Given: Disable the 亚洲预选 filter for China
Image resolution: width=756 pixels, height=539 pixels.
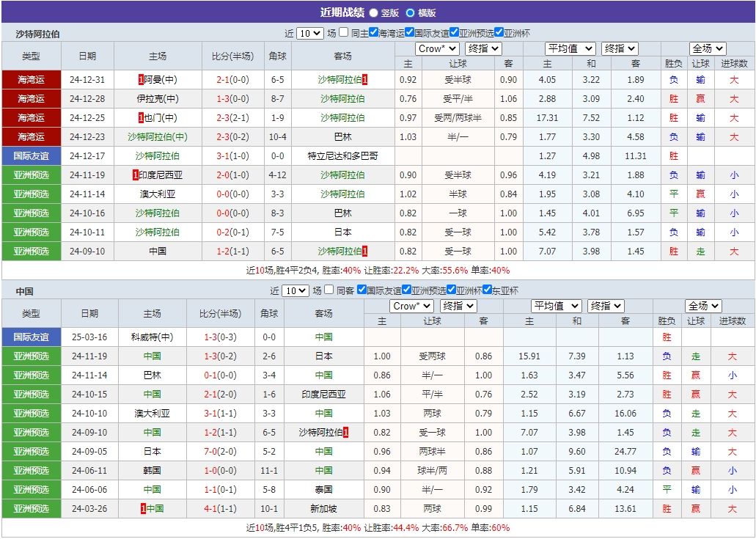Looking at the screenshot, I should pyautogui.click(x=406, y=289).
